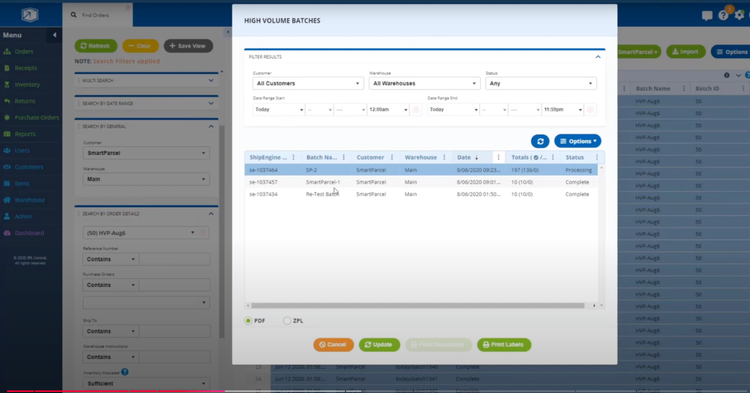
Task: Open the Inventory Allocated Sufficient dropdown
Action: [x=146, y=383]
